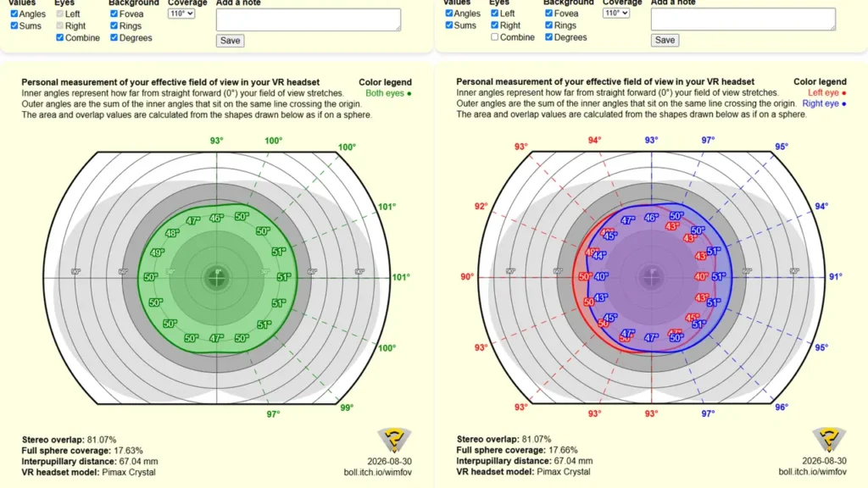Toggle Fovea background in the Both eyes panel
This screenshot has height=488, width=868.
tap(114, 14)
